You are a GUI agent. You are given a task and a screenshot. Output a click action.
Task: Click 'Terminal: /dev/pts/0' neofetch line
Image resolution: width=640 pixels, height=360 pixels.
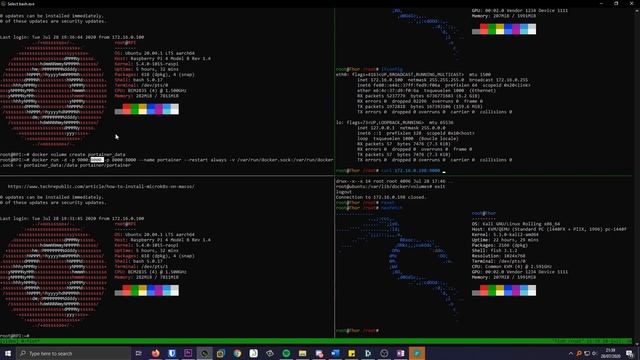point(141,85)
